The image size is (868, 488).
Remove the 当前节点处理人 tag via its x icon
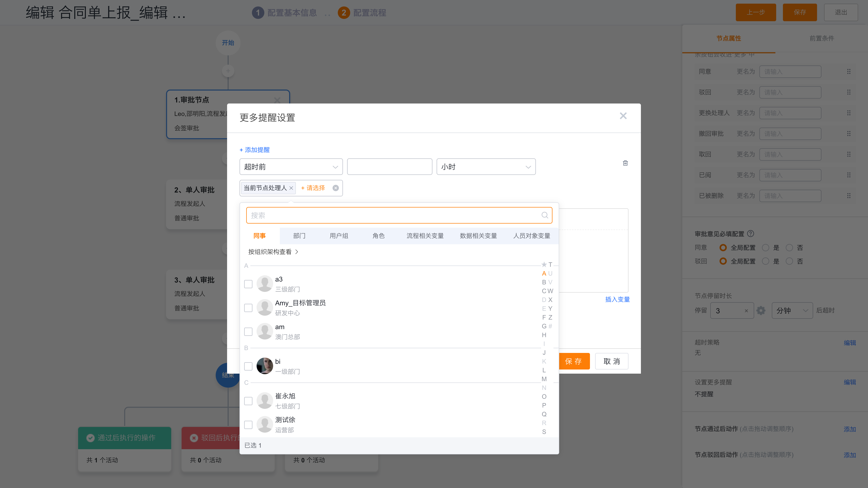coord(291,188)
